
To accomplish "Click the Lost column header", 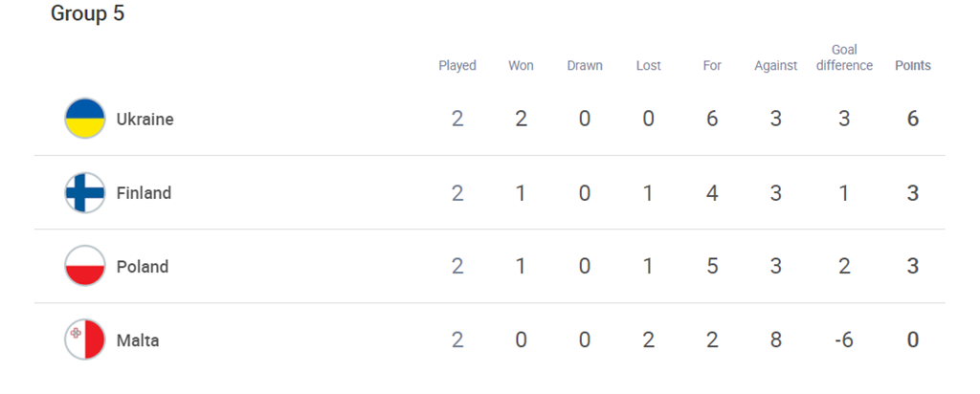I will [648, 66].
